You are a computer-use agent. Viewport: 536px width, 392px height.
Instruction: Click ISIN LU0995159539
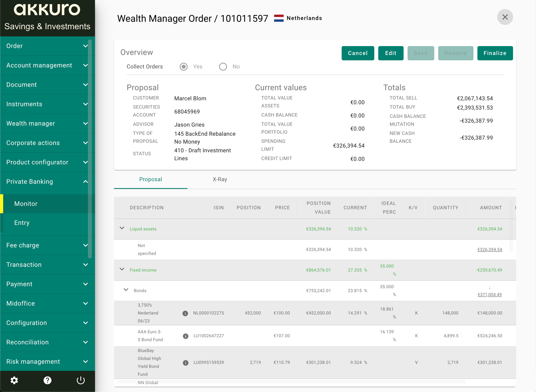pyautogui.click(x=209, y=363)
